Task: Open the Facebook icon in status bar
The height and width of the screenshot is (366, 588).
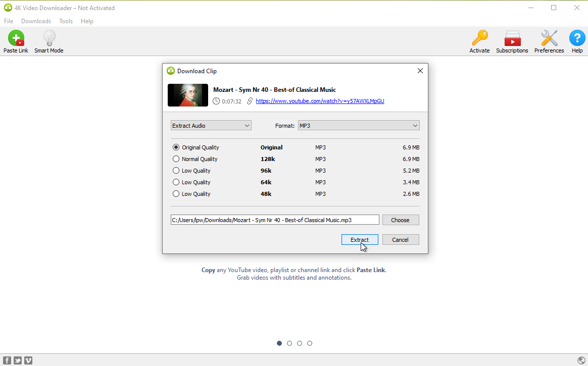Action: click(8, 360)
